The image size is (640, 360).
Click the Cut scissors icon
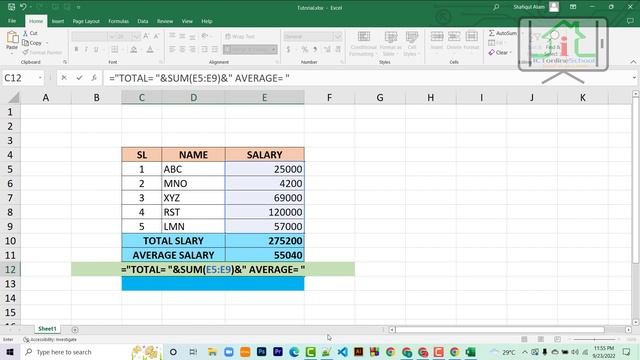point(25,33)
